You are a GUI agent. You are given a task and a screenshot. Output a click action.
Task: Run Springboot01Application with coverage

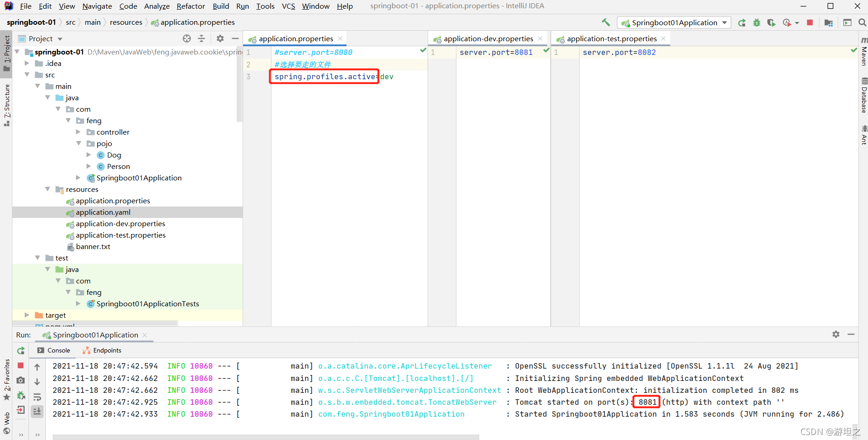point(771,22)
